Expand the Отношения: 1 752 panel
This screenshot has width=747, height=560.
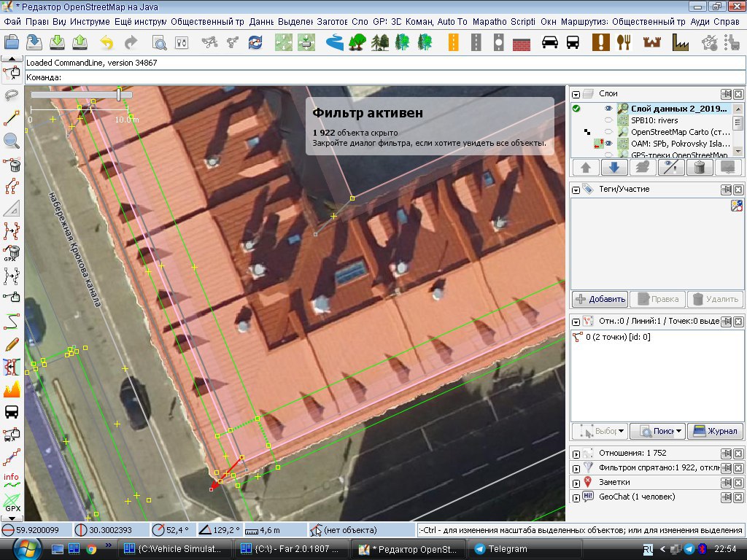point(576,454)
